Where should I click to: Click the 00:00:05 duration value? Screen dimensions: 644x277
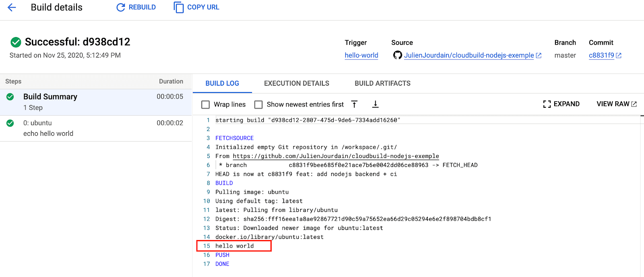click(x=170, y=96)
